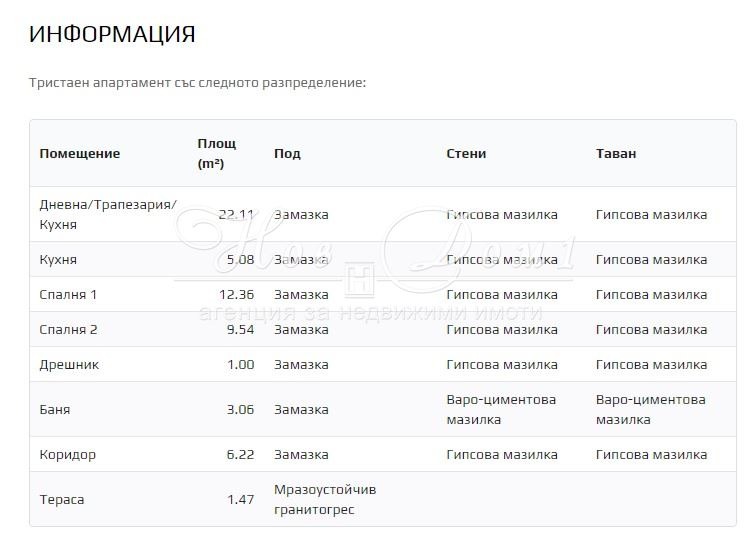Image resolution: width=747 pixels, height=536 pixels.
Task: Select the Спалня 1 row label
Action: point(68,295)
